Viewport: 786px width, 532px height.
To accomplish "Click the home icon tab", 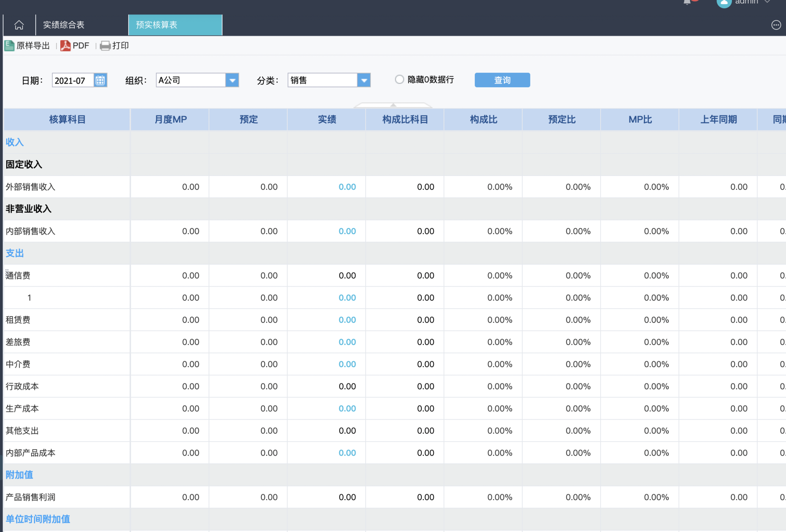I will point(19,25).
